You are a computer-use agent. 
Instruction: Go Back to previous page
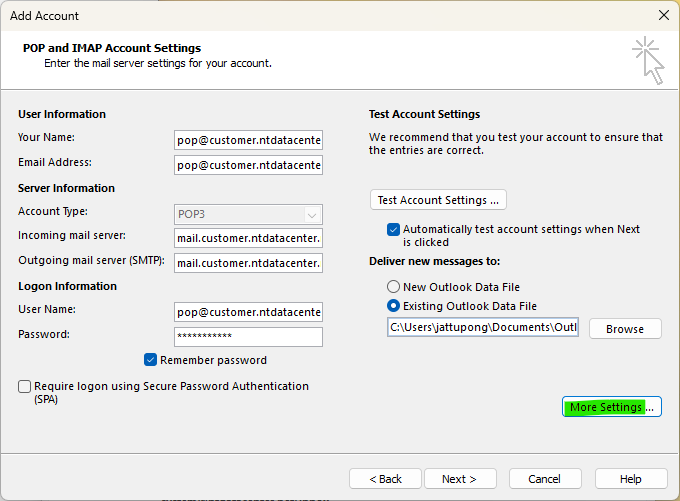point(385,479)
